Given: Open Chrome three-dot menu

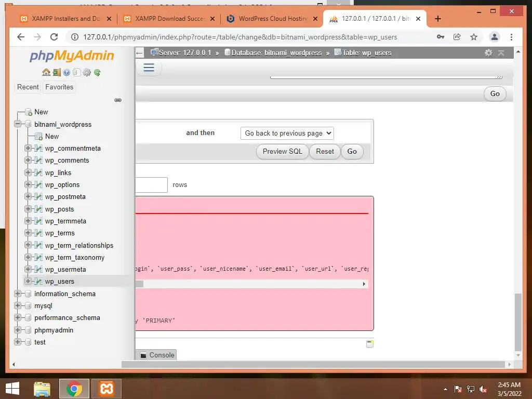Looking at the screenshot, I should click(x=511, y=37).
